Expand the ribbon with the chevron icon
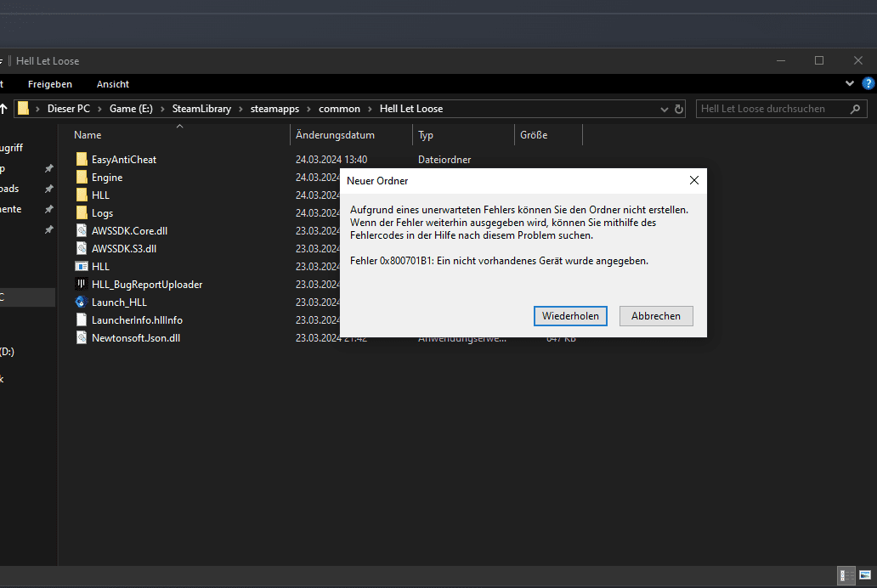This screenshot has width=877, height=588. click(850, 83)
